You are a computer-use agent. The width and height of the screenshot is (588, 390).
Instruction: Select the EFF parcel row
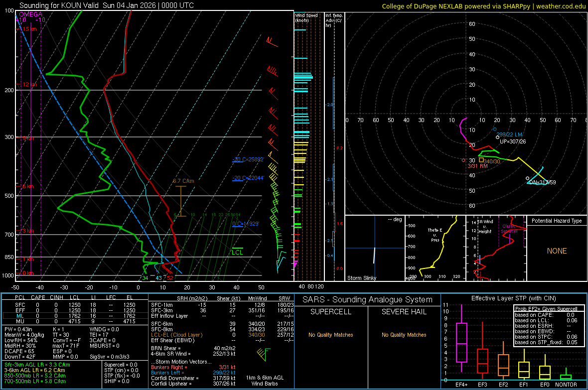pyautogui.click(x=75, y=310)
